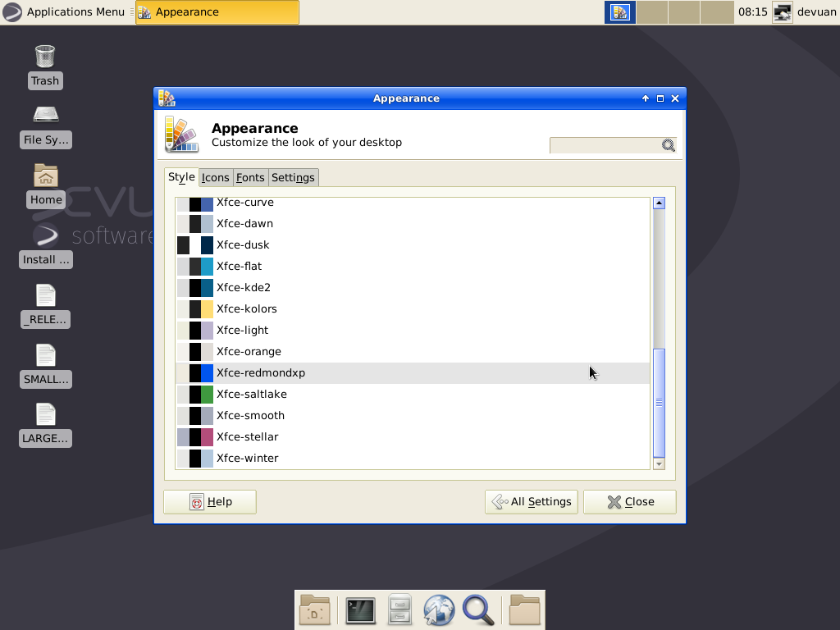The height and width of the screenshot is (630, 840).
Task: Open All Settings
Action: pos(531,501)
